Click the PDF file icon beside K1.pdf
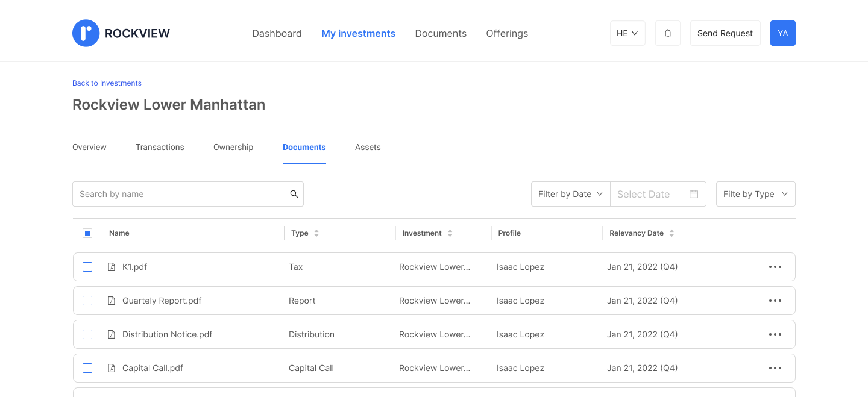This screenshot has height=397, width=868. tap(111, 266)
